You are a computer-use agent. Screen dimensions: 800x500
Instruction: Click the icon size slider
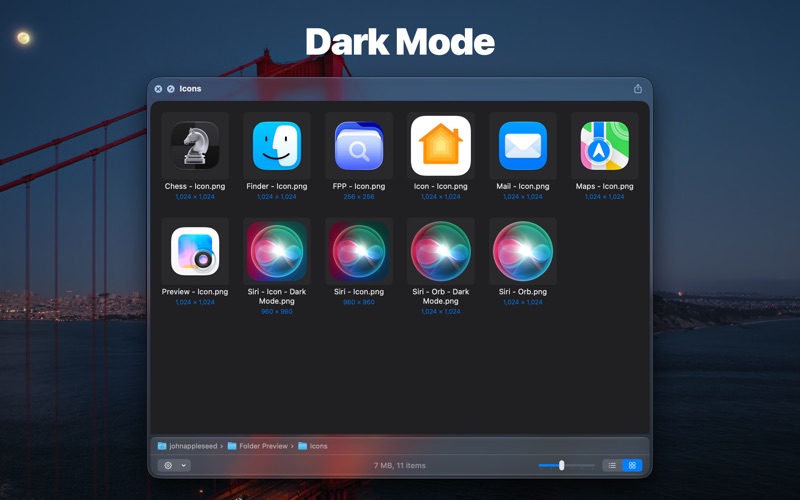[x=566, y=465]
